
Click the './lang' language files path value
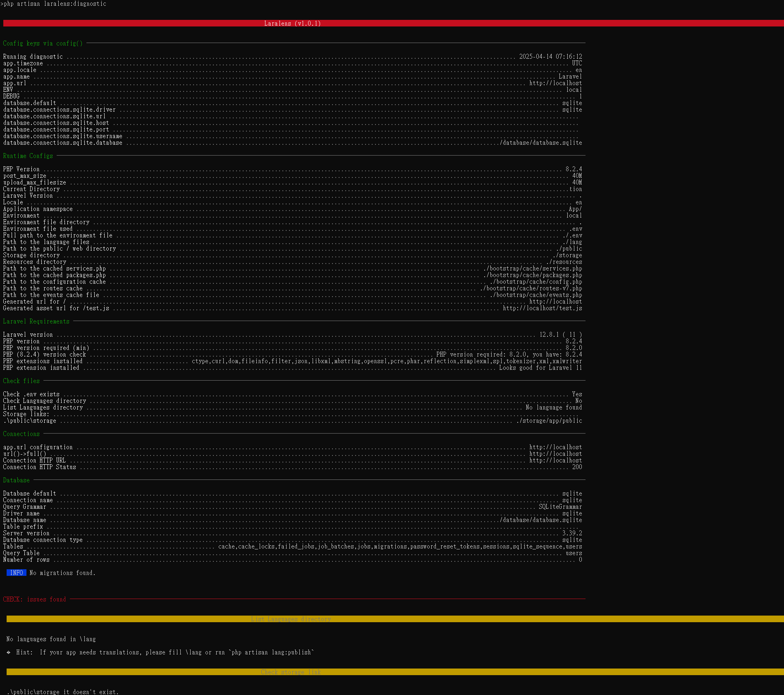click(572, 242)
